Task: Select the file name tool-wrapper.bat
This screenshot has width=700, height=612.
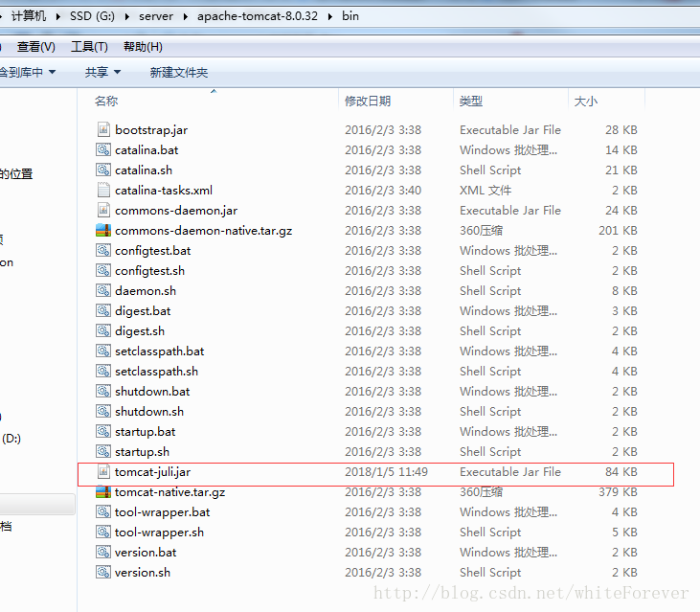Action: pos(163,512)
